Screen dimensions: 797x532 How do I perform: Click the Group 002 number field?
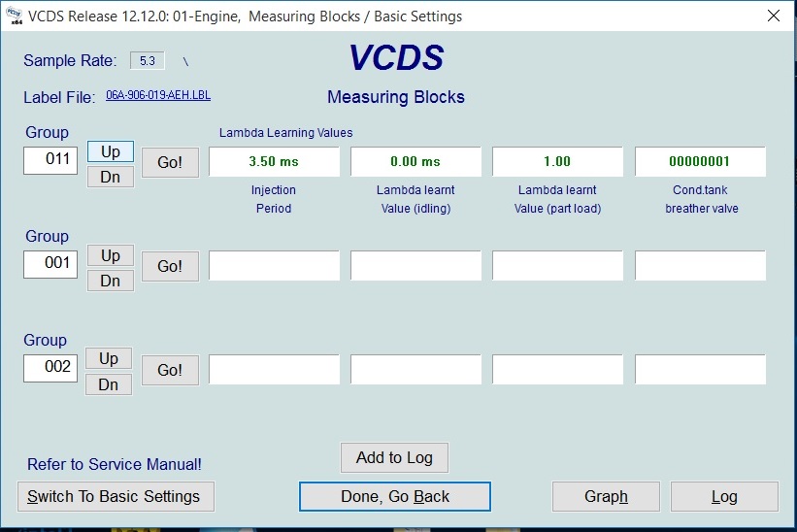point(50,367)
